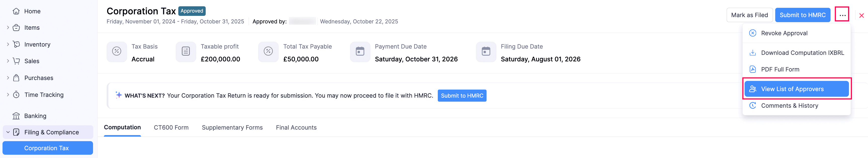Click the Mark as Filed button
Screen dimensions: 868x158
749,15
